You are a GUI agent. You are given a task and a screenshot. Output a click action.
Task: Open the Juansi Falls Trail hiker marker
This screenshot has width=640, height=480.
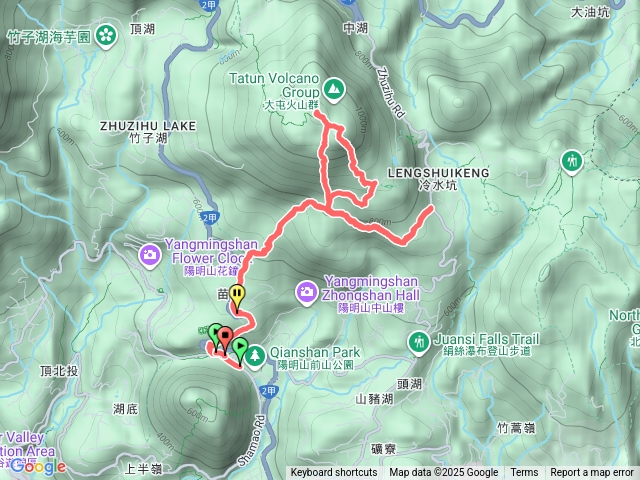(419, 343)
